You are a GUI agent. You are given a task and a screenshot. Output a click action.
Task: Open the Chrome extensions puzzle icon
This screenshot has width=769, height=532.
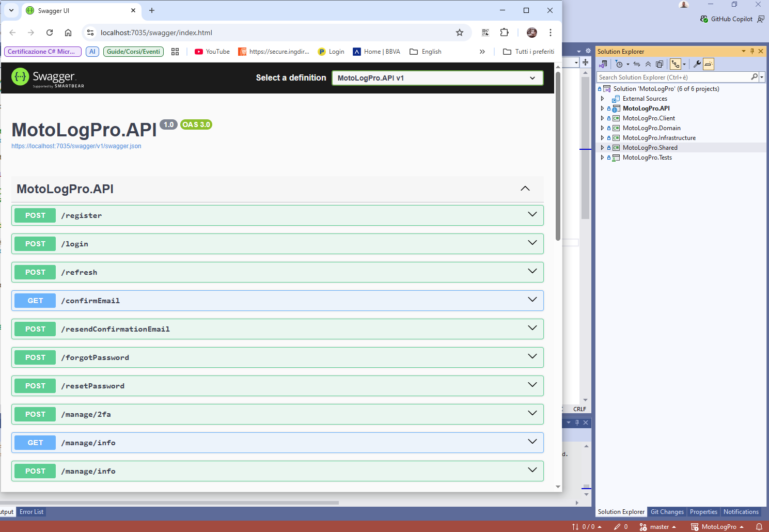[x=504, y=33]
